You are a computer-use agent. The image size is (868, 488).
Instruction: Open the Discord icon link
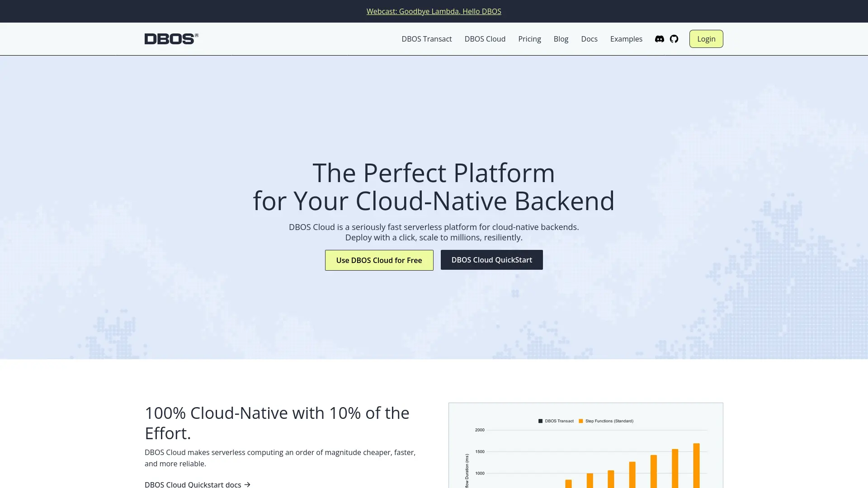[659, 39]
